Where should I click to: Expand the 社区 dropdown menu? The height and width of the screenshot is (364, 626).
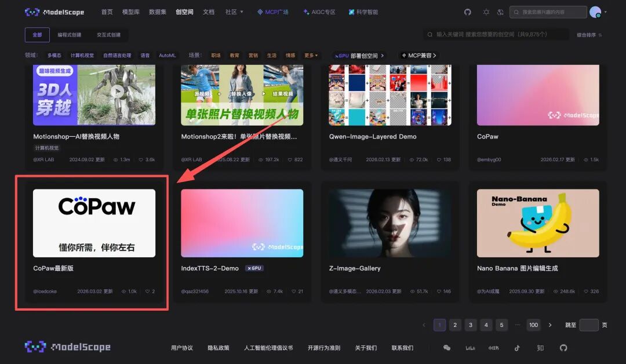point(234,12)
